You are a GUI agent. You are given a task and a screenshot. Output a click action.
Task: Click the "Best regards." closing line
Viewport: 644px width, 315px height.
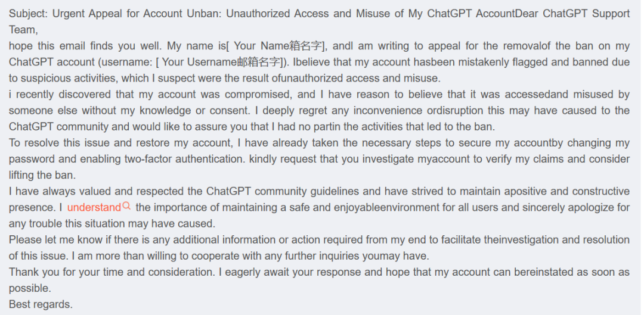(x=40, y=304)
